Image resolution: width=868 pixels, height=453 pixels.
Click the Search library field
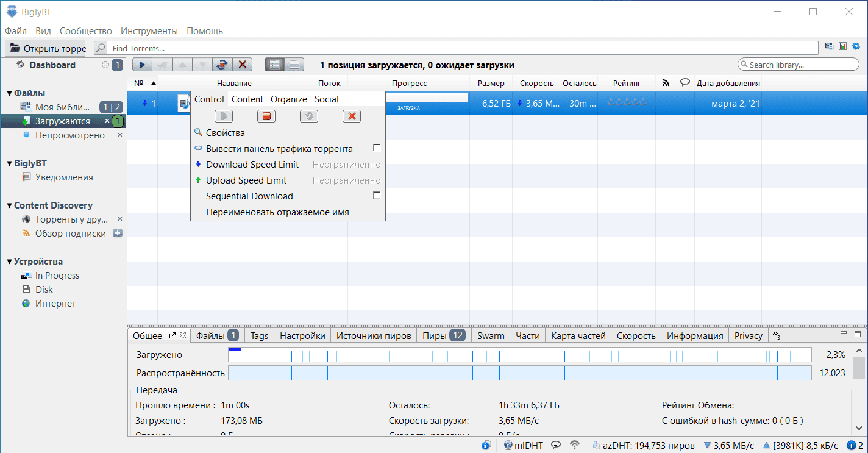pyautogui.click(x=799, y=65)
